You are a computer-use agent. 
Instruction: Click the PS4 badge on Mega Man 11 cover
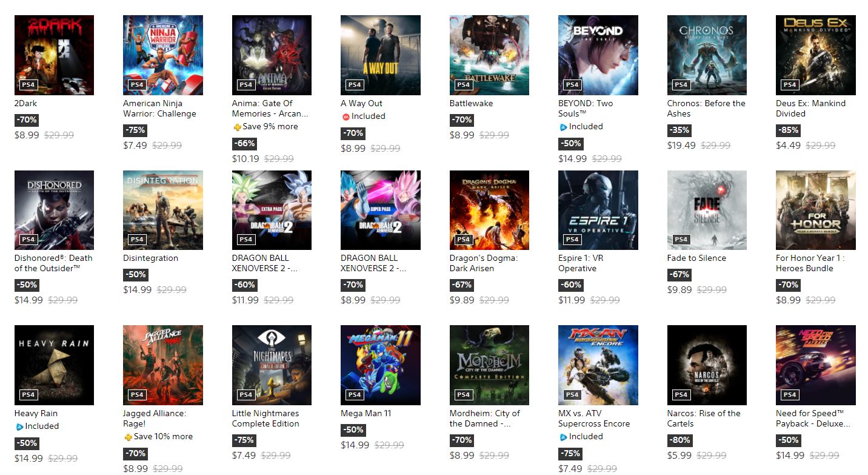(354, 394)
